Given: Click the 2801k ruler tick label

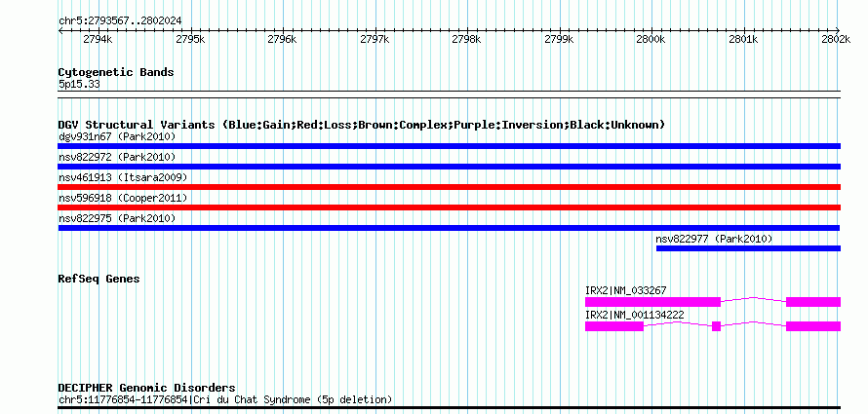Looking at the screenshot, I should [x=743, y=39].
